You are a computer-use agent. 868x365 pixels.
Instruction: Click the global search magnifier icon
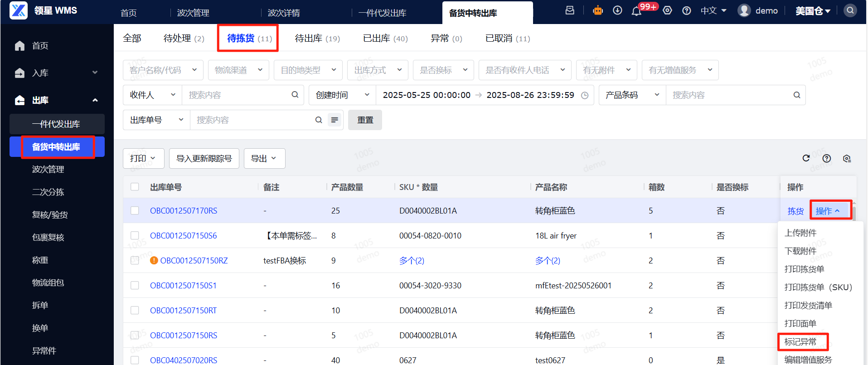coord(850,10)
